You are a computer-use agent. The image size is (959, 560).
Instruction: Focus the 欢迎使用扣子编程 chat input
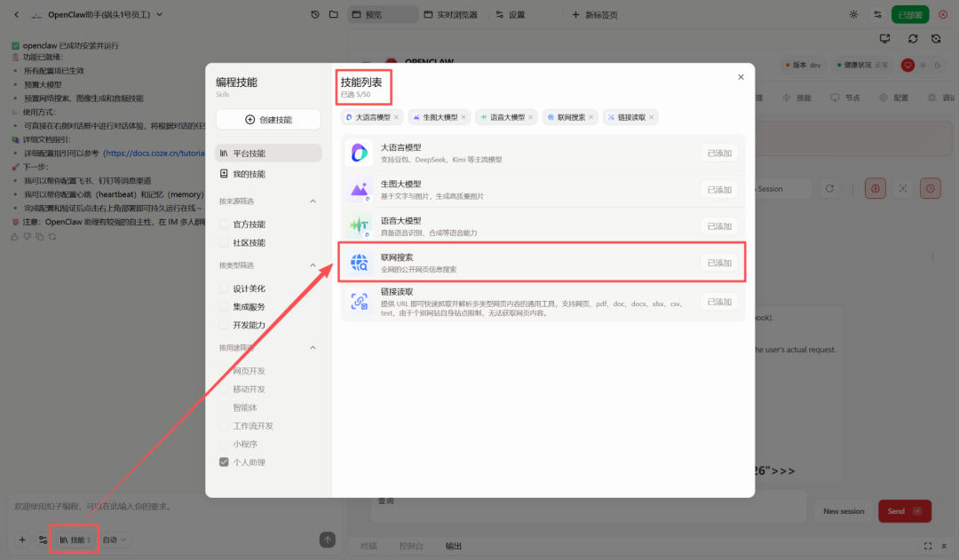pos(174,507)
